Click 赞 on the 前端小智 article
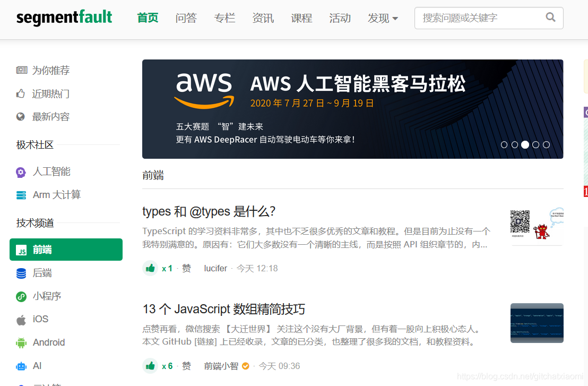588x386 pixels. (x=186, y=366)
